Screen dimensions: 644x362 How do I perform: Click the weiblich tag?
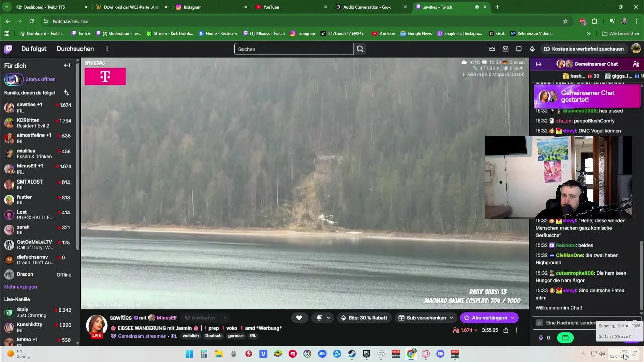[x=191, y=336]
